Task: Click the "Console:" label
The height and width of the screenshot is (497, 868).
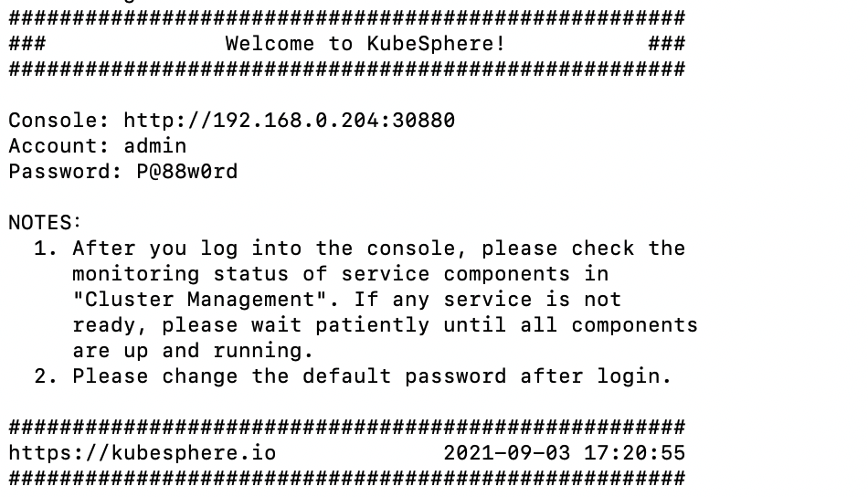Action: pos(59,121)
